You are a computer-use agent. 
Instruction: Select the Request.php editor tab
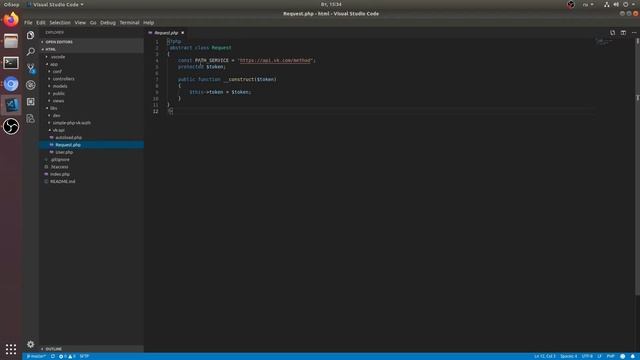[166, 33]
